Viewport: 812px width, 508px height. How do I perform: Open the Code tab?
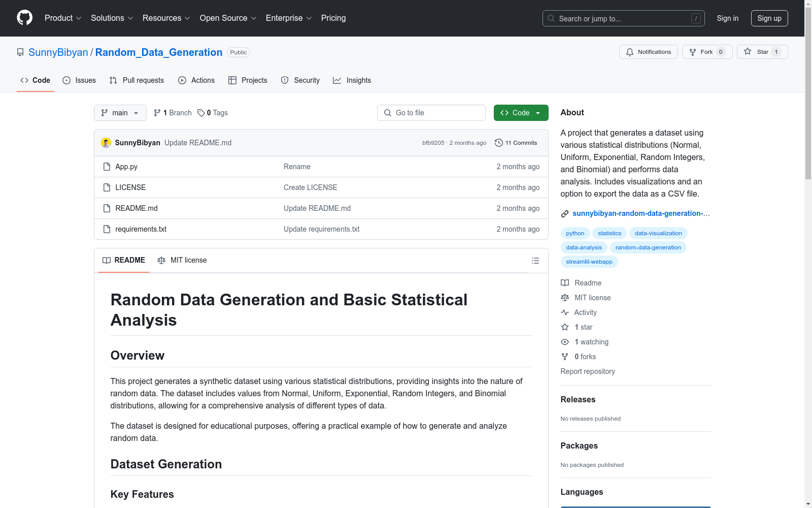click(x=36, y=80)
